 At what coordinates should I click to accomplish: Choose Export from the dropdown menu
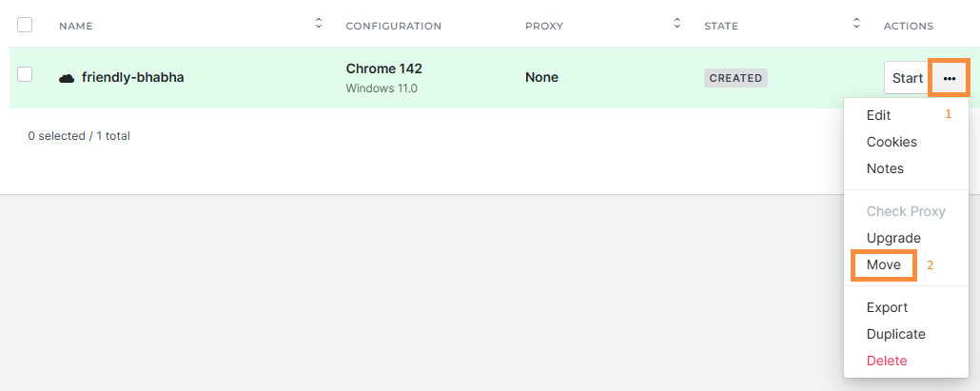[x=887, y=307]
